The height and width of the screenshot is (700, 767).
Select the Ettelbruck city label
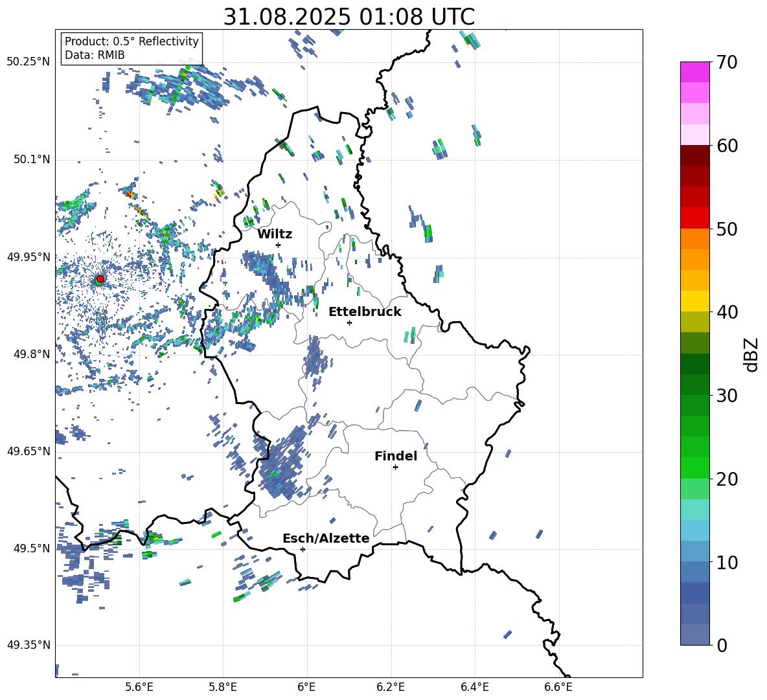coord(365,312)
